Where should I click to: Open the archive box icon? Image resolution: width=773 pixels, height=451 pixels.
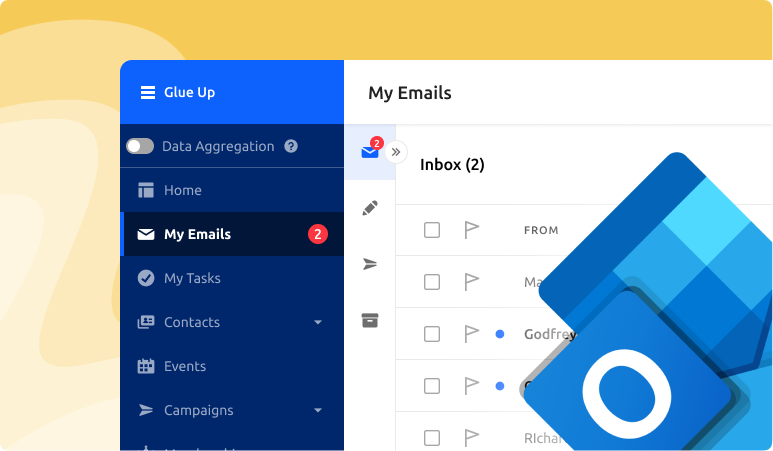point(370,320)
